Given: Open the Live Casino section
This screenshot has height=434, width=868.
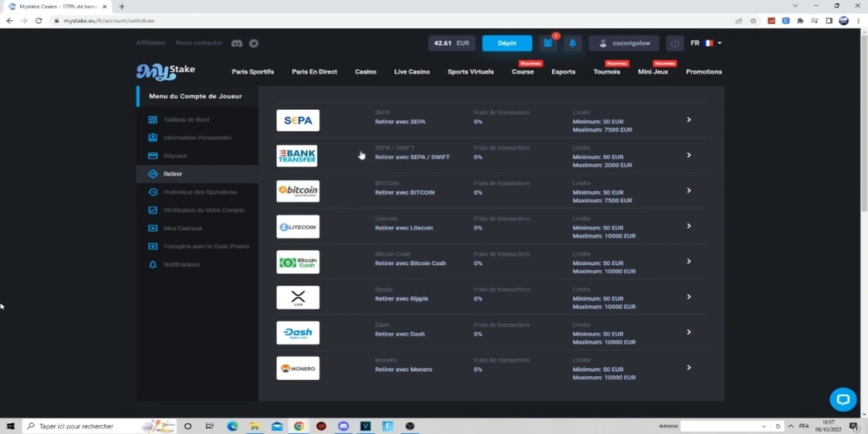Looking at the screenshot, I should pos(412,72).
